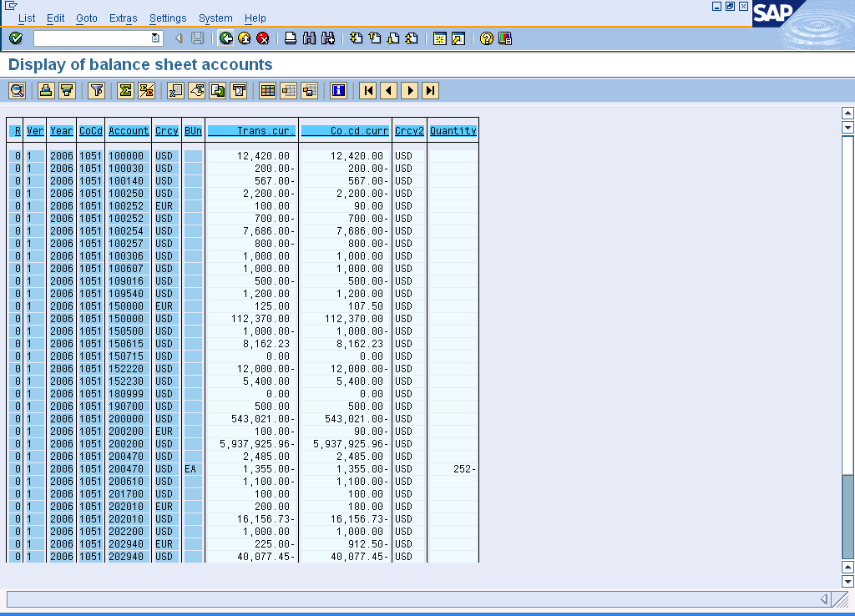Image resolution: width=855 pixels, height=616 pixels.
Task: Go to last page using the toolbar icon
Action: [x=412, y=38]
